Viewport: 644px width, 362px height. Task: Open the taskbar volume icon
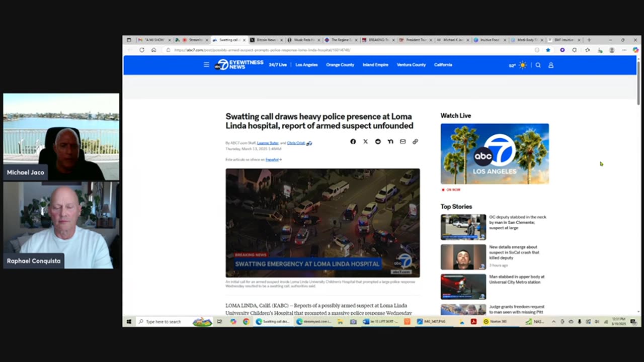[x=597, y=322]
